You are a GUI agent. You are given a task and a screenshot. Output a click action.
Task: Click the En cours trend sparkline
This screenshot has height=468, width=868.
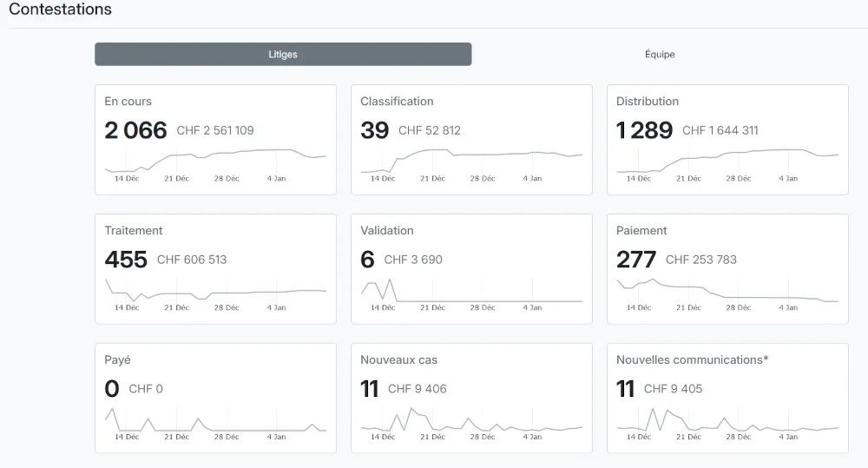click(215, 161)
